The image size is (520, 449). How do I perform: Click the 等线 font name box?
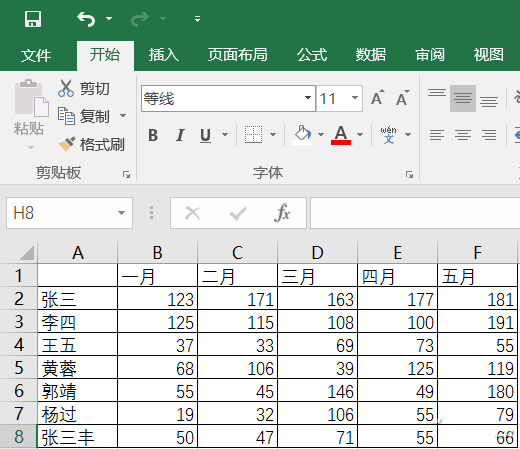click(x=221, y=99)
